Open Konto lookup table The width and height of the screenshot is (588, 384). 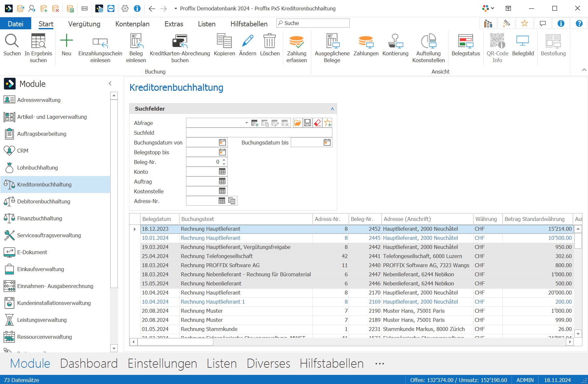pyautogui.click(x=222, y=171)
